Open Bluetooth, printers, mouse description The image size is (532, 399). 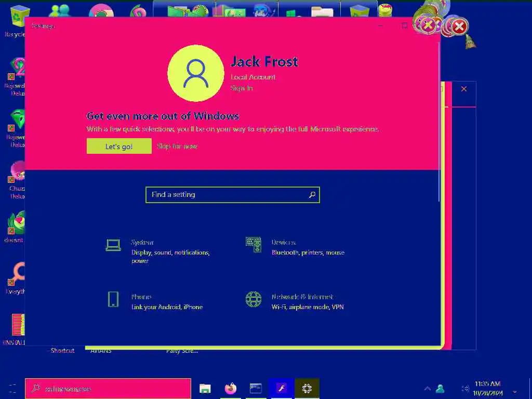[308, 252]
